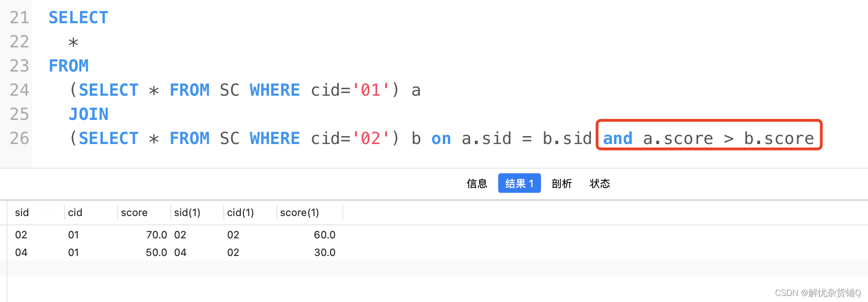Click the cid column header
Image resolution: width=868 pixels, height=302 pixels.
pos(75,213)
